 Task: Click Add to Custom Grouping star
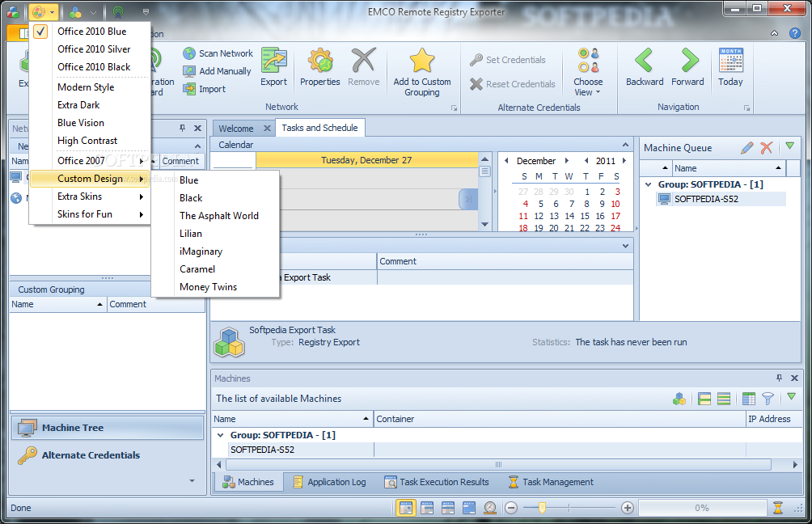[422, 61]
